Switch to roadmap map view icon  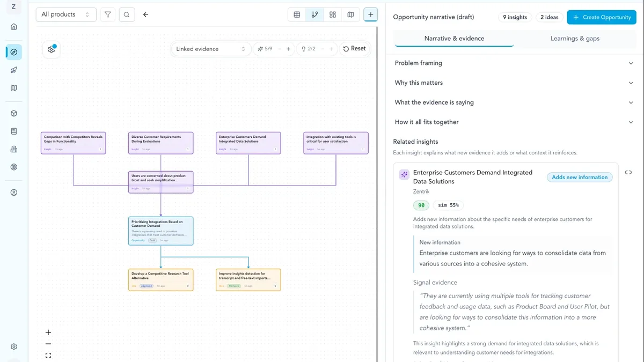(350, 14)
